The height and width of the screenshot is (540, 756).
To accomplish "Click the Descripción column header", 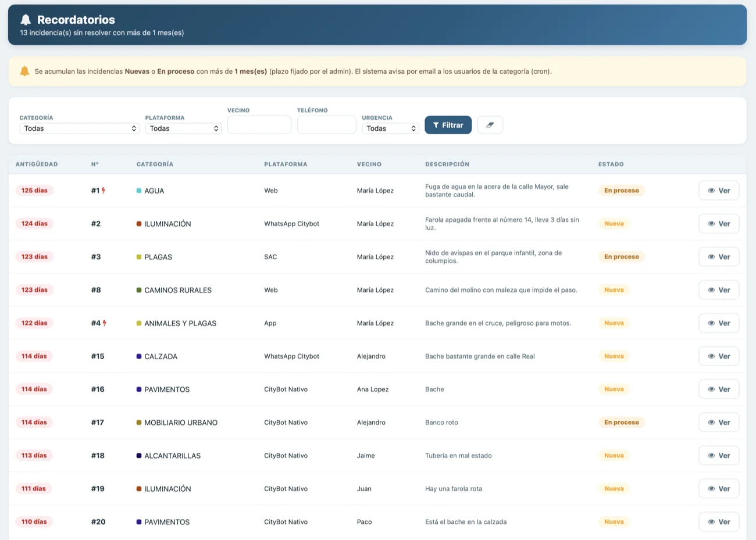I will pos(447,164).
